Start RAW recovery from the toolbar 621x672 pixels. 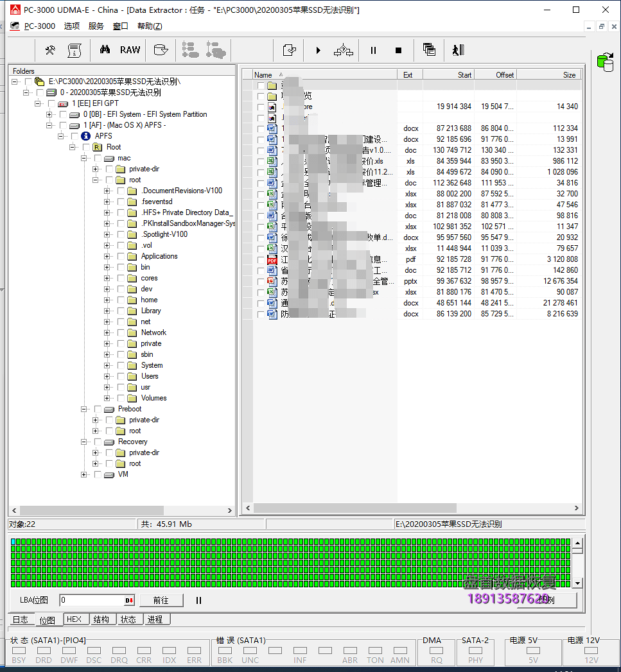coord(130,49)
